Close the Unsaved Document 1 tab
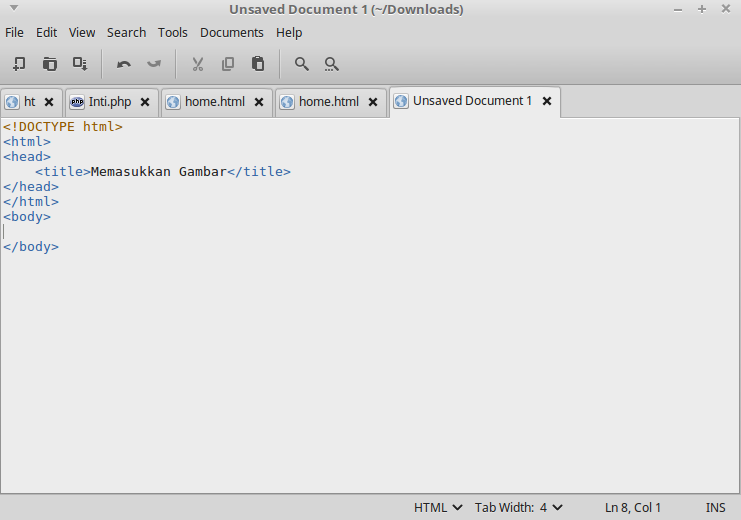 pyautogui.click(x=547, y=101)
